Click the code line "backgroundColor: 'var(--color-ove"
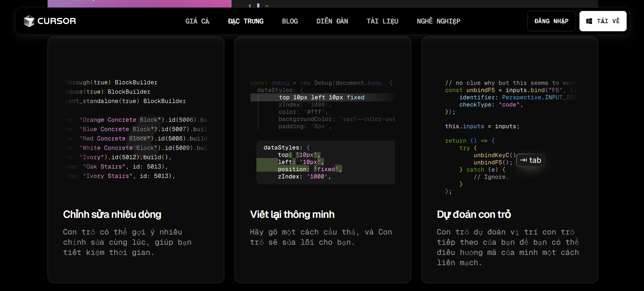 pos(337,119)
